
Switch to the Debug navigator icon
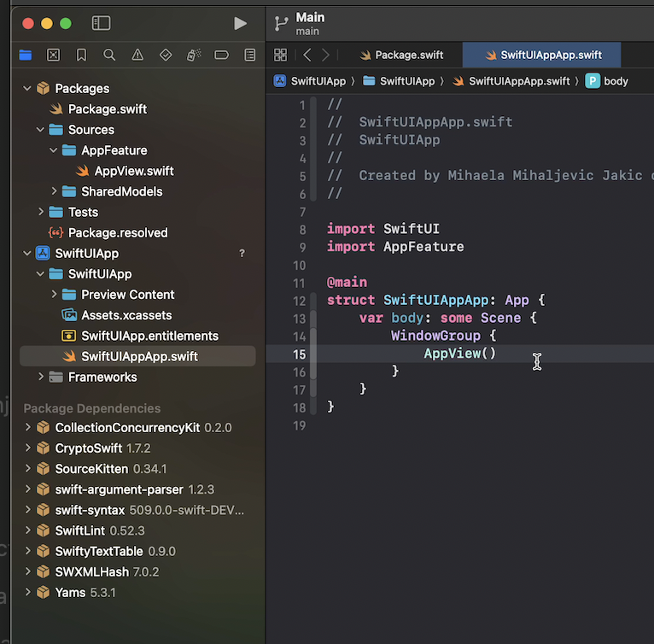(194, 55)
